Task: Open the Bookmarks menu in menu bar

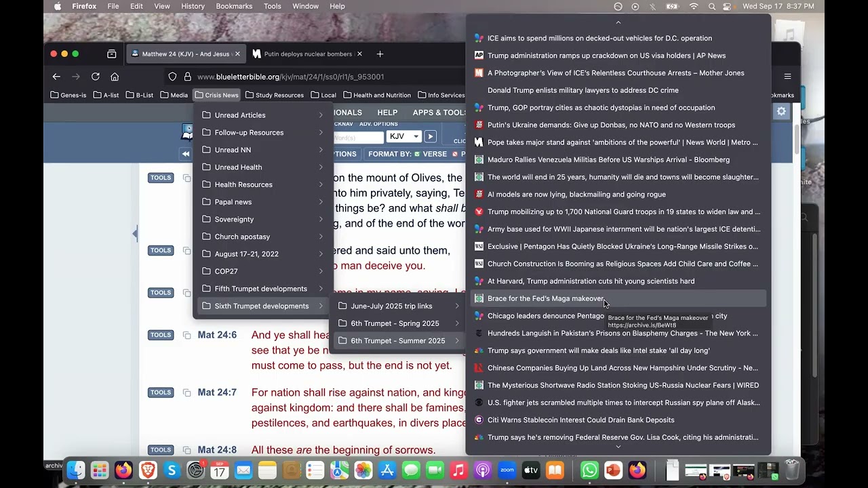Action: click(x=234, y=6)
